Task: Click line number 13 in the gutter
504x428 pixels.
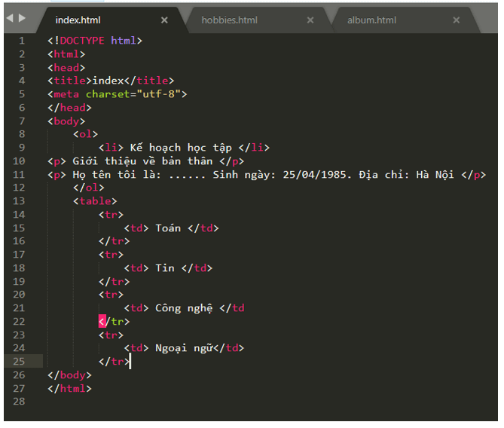Action: 19,201
